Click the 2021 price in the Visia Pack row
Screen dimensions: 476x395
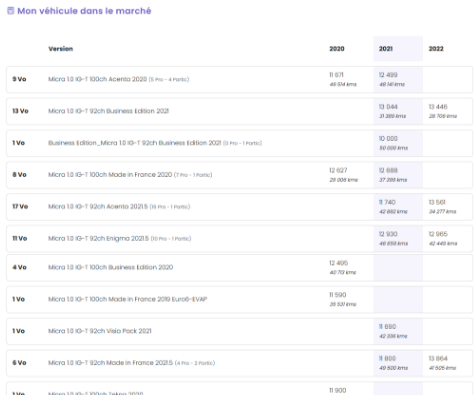coord(387,327)
